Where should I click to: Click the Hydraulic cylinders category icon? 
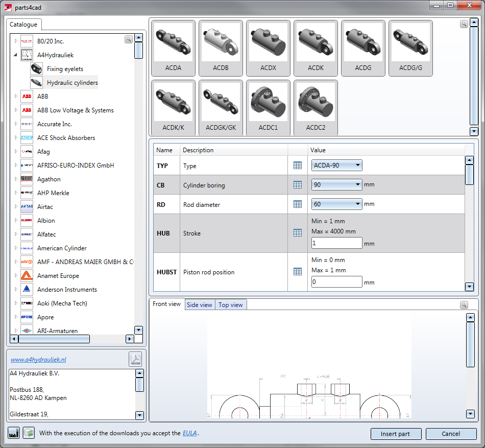click(x=36, y=83)
